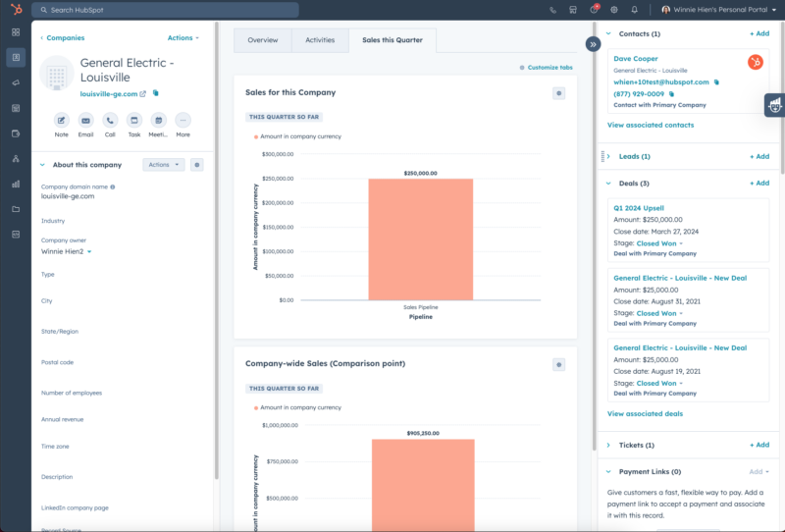Add a new ticket association
785x532 pixels.
(x=759, y=445)
